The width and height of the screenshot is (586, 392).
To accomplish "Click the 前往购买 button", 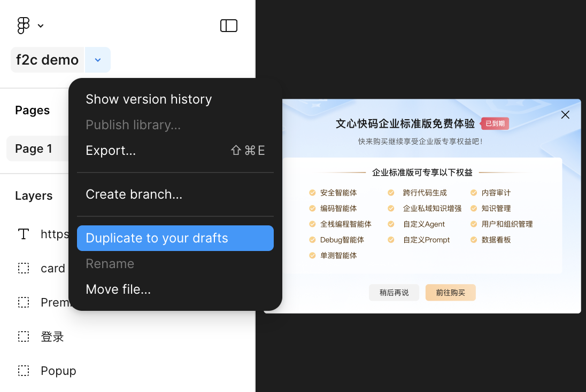I will (x=450, y=292).
